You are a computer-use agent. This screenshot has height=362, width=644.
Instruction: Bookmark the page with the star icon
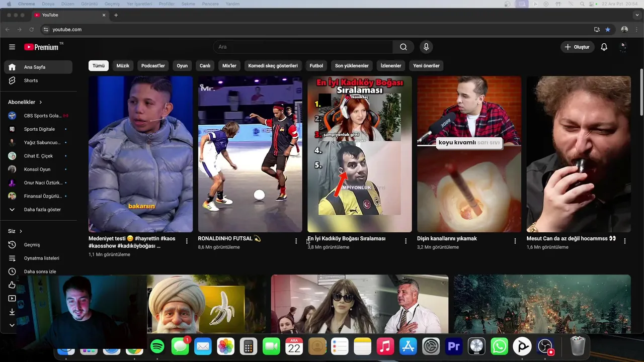[607, 30]
